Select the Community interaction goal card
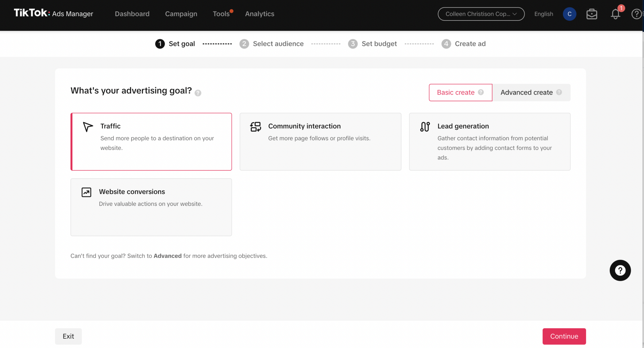Viewport: 644px width, 348px height. pos(320,142)
